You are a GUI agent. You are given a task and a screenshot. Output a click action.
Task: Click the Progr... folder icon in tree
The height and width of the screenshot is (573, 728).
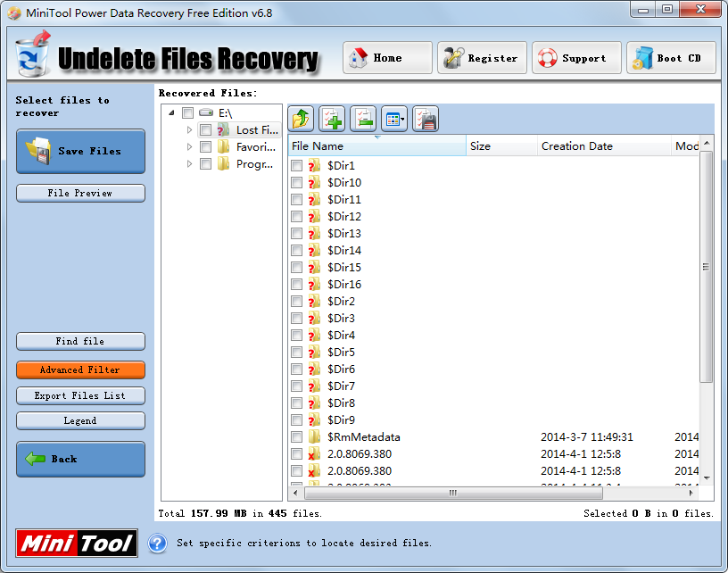[223, 164]
